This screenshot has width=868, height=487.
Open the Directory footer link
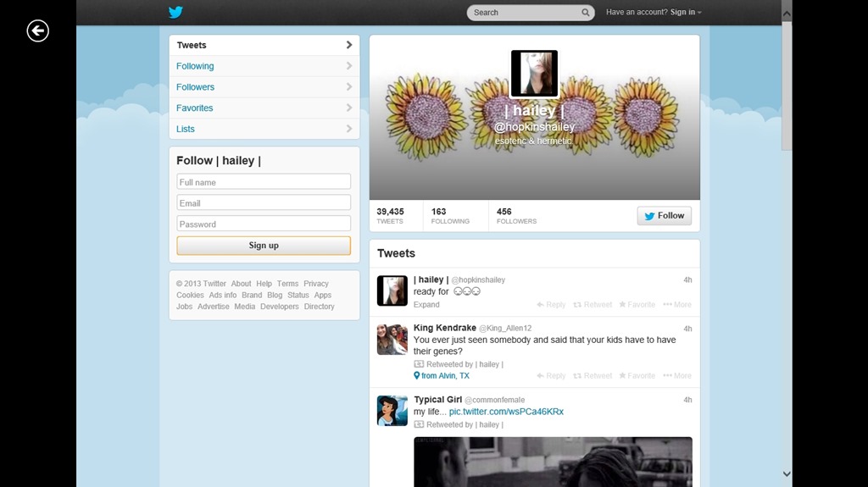(x=319, y=307)
